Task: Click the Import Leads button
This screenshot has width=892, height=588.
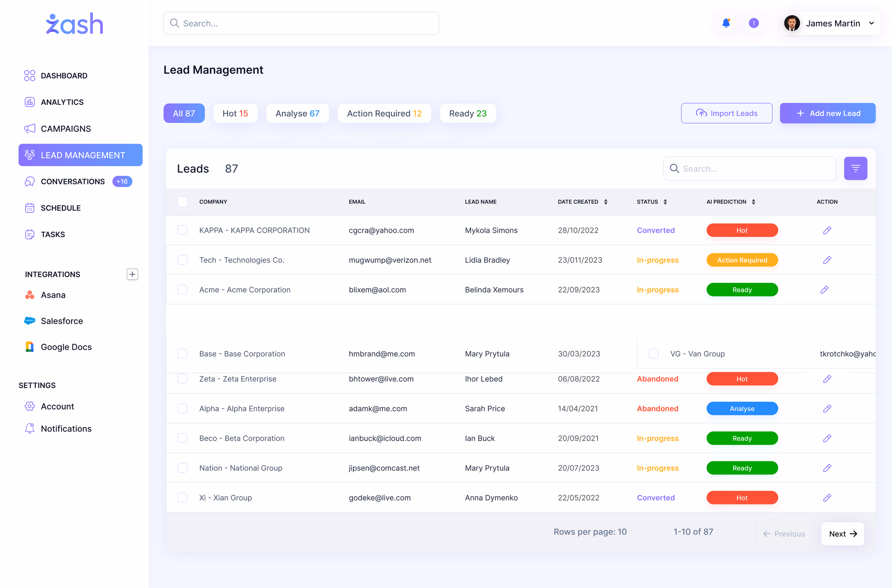Action: (726, 113)
